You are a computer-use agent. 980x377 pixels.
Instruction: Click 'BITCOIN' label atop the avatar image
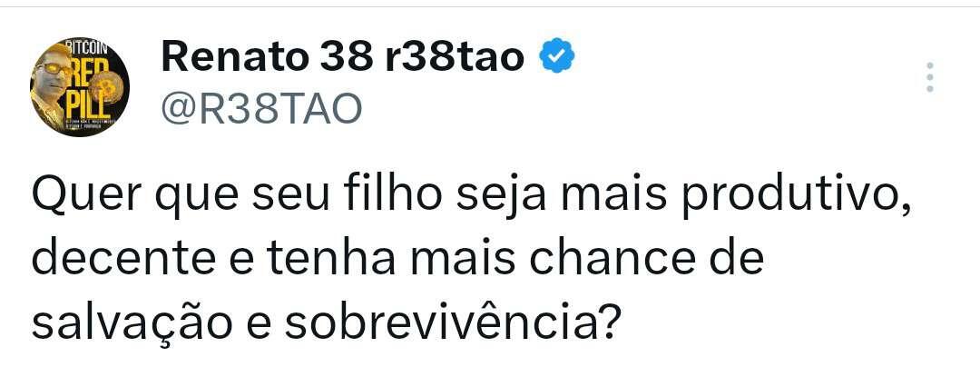point(87,48)
